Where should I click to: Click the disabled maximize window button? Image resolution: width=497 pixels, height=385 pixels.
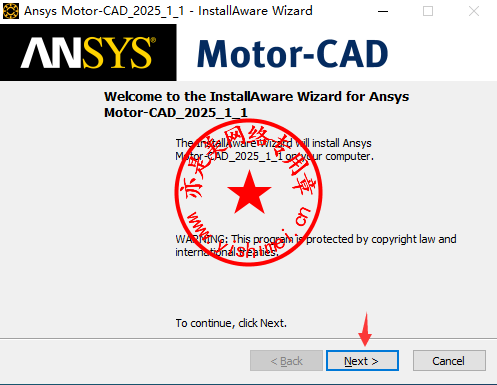(428, 11)
